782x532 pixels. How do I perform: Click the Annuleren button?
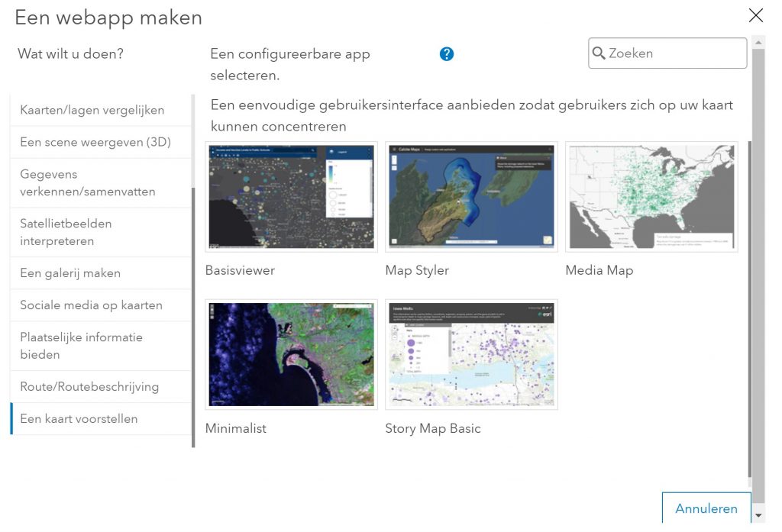pyautogui.click(x=706, y=508)
